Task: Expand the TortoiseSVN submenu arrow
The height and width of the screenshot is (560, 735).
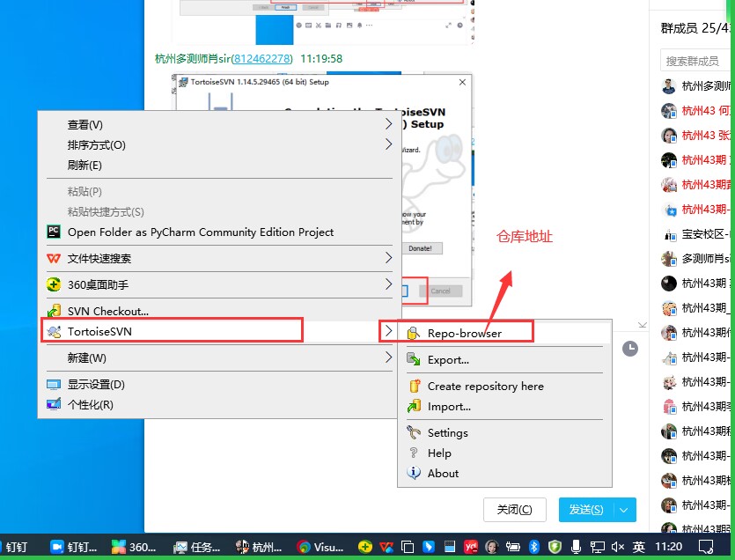Action: [x=388, y=331]
